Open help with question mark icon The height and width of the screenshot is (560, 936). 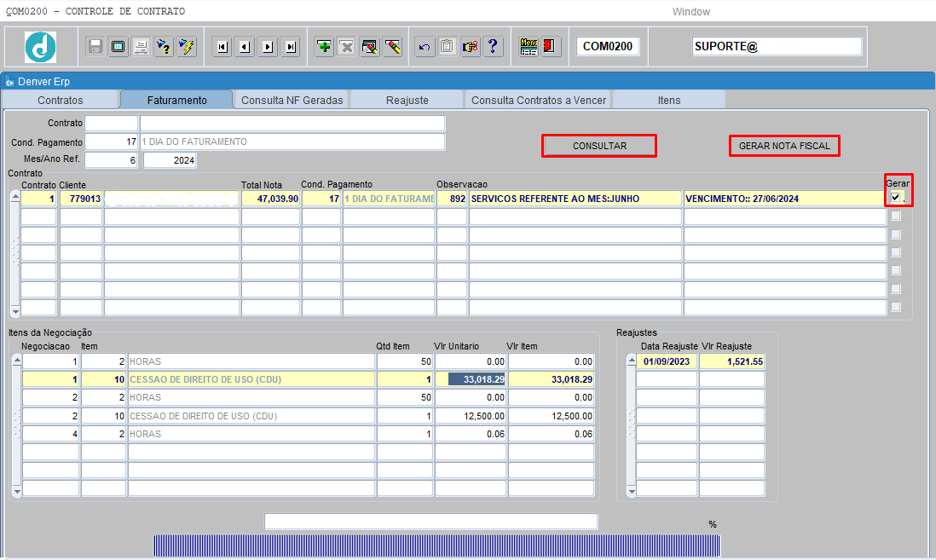pos(493,47)
